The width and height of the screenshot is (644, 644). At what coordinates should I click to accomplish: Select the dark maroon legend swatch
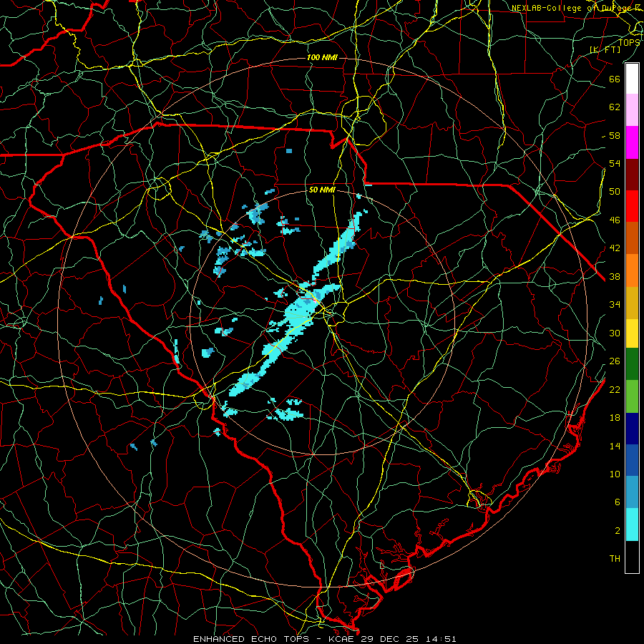632,175
